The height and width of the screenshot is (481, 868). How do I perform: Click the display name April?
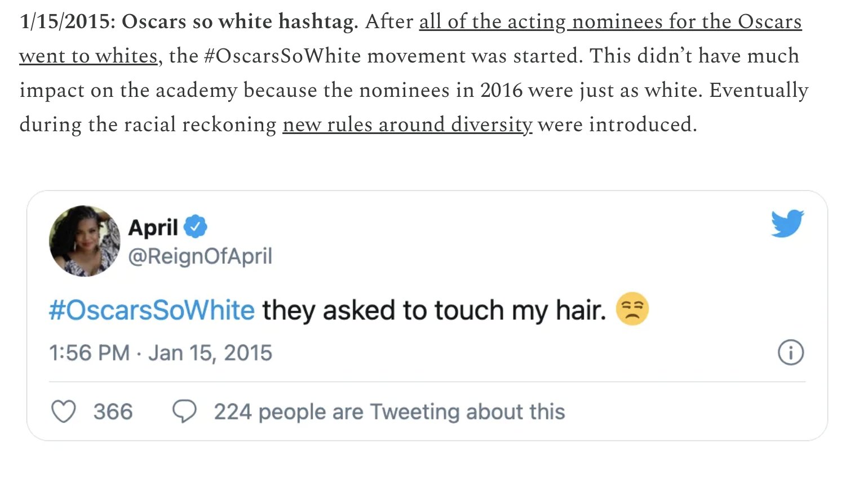[x=153, y=228]
